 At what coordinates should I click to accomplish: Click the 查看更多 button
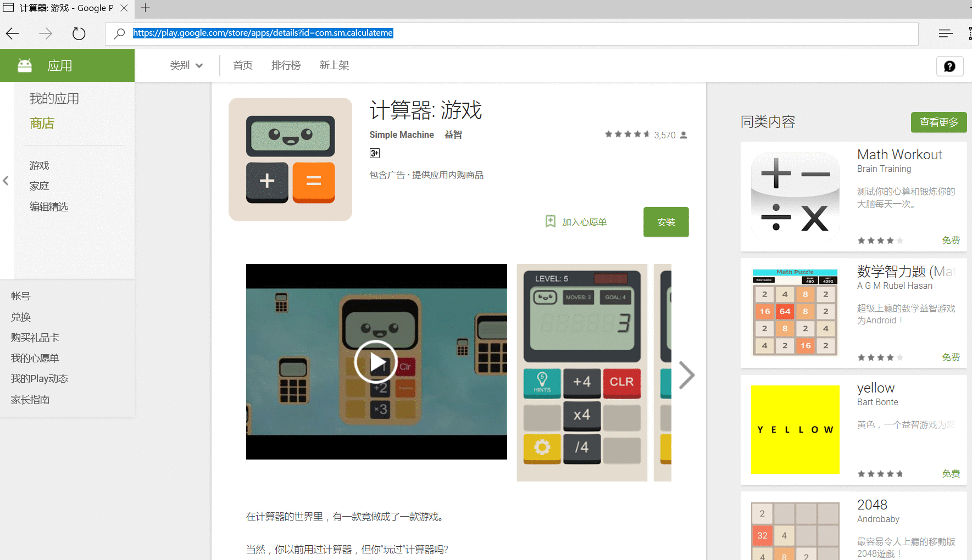pyautogui.click(x=938, y=122)
